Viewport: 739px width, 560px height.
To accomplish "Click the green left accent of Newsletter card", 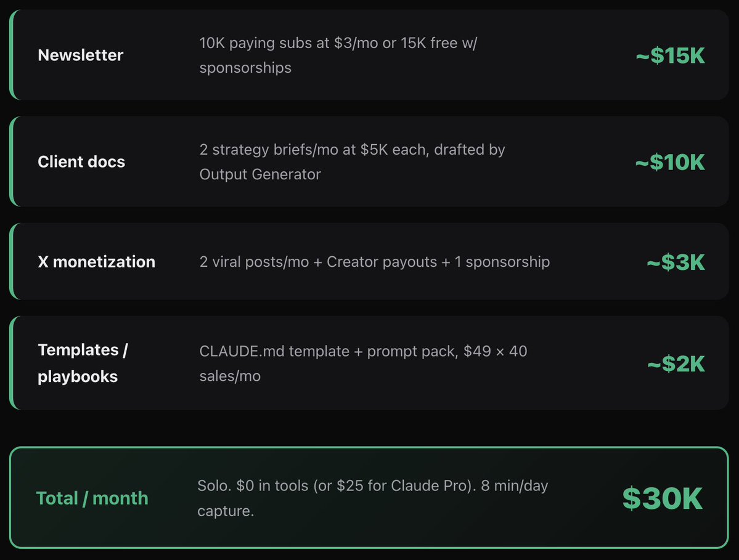I will coord(11,55).
